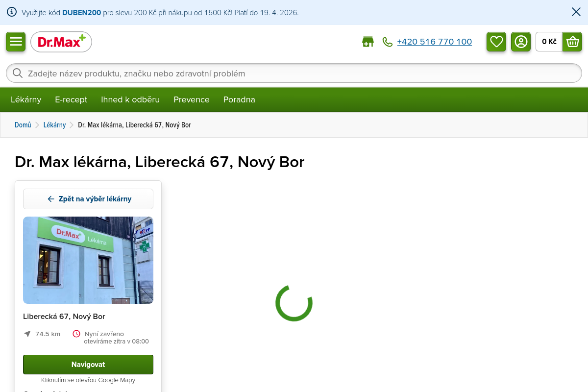Focus the product search field
The width and height of the screenshot is (588, 392).
294,73
